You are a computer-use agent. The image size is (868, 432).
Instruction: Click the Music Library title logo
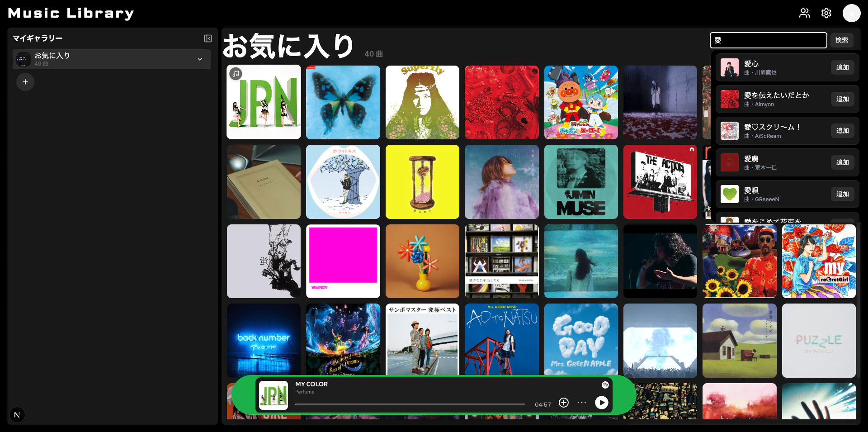pos(71,13)
